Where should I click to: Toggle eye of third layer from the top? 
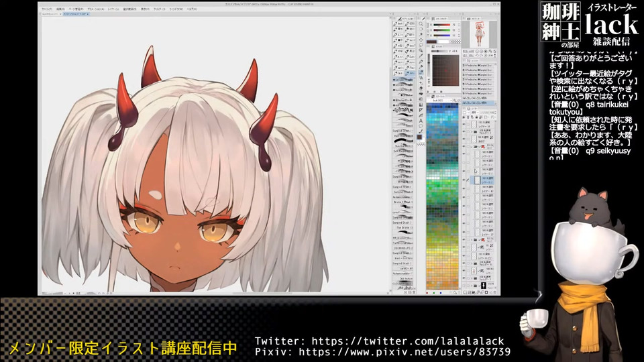464,139
